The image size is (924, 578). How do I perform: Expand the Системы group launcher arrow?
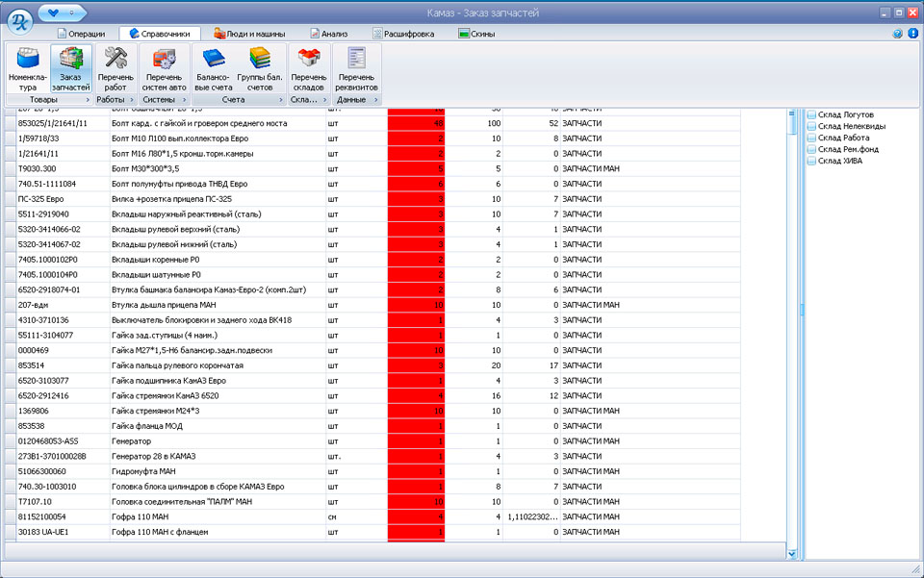[184, 100]
